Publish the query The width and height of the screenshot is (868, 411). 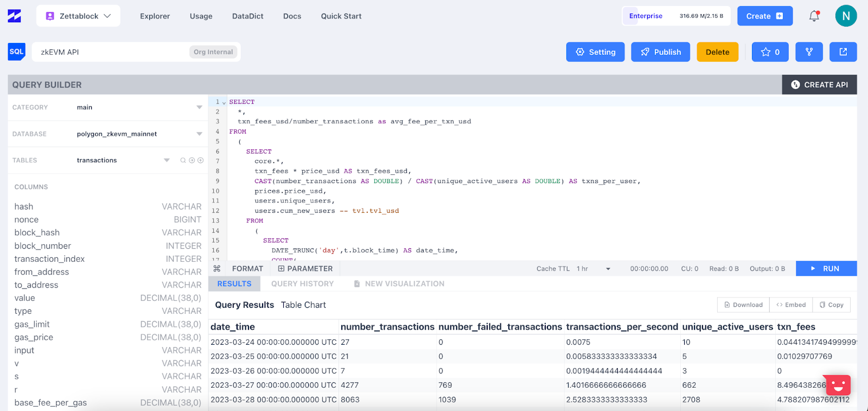click(660, 52)
